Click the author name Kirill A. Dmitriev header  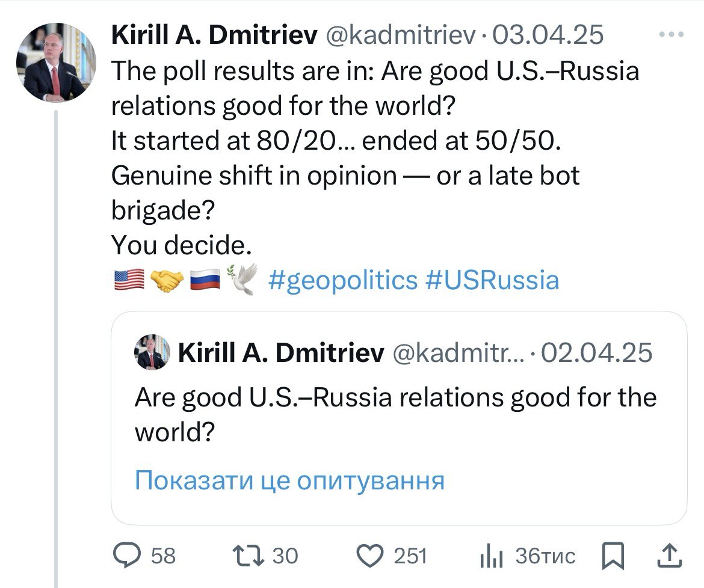point(214,35)
